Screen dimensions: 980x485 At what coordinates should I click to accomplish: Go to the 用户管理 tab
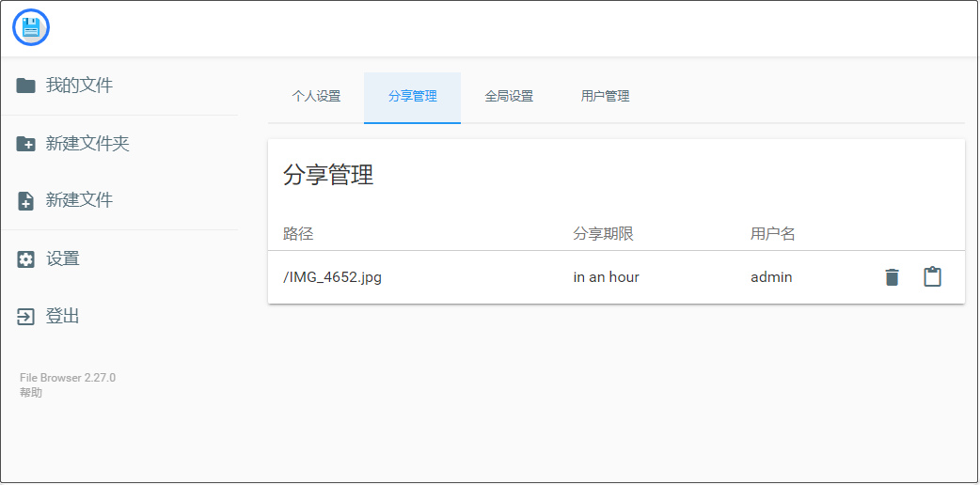click(605, 97)
